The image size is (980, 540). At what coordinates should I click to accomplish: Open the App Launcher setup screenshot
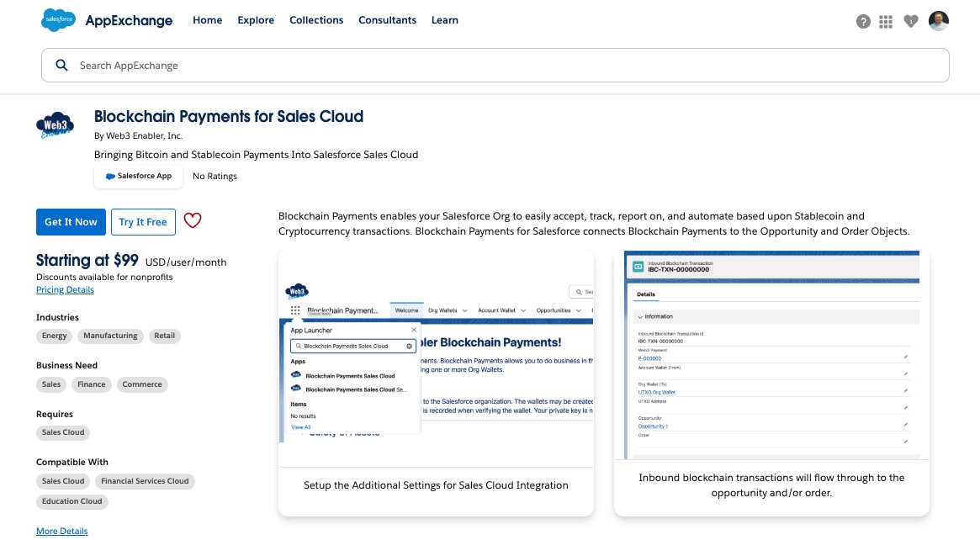(437, 359)
